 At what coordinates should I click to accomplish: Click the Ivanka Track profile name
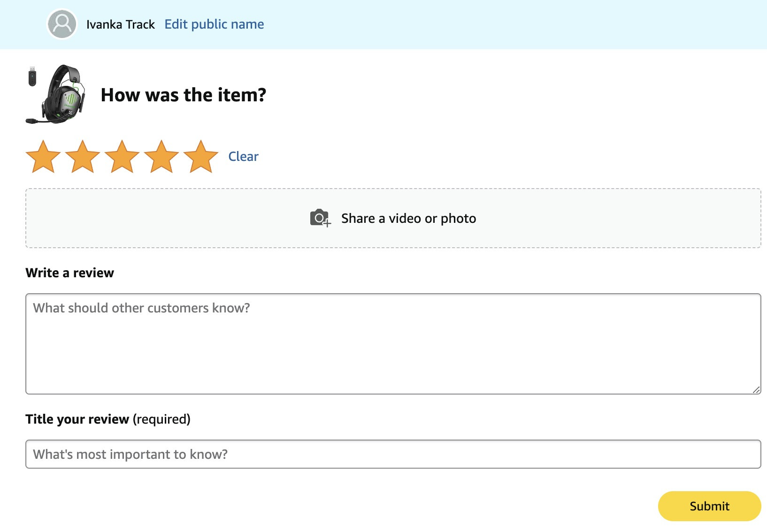(121, 24)
